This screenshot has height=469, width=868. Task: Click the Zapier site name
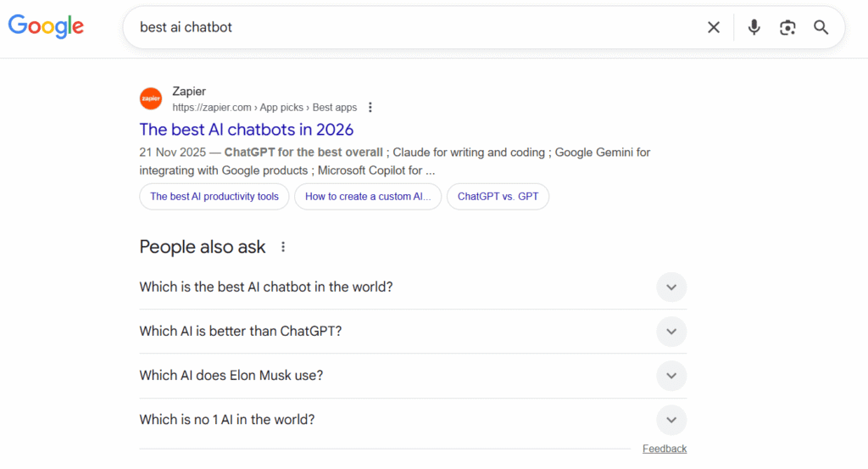(189, 92)
